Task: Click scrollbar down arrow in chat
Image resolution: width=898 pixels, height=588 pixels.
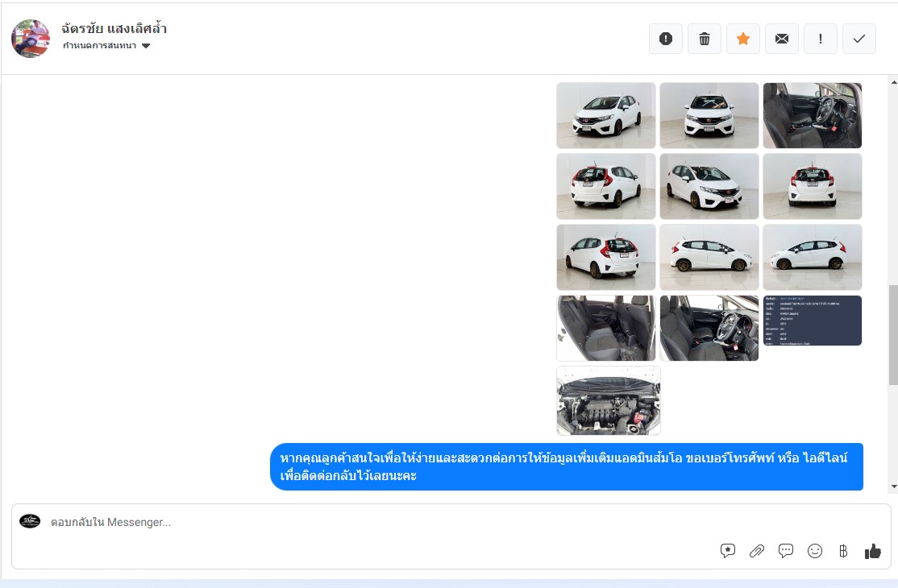Action: 893,487
